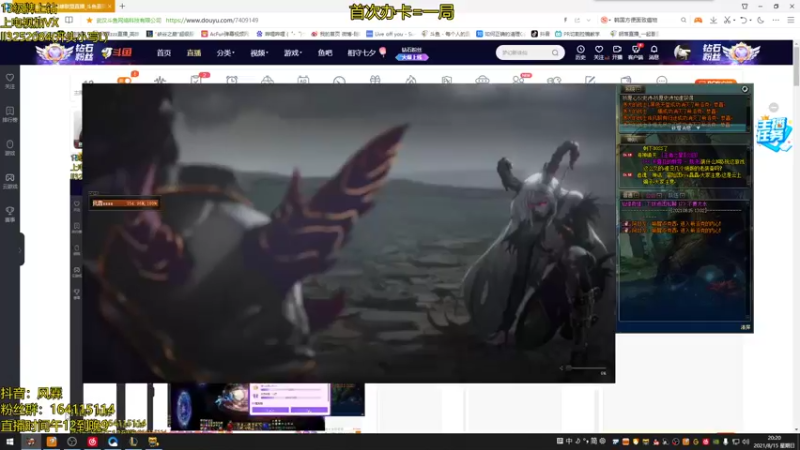Image resolution: width=800 pixels, height=450 pixels.
Task: Click the browser address bar URL
Action: (x=212, y=20)
